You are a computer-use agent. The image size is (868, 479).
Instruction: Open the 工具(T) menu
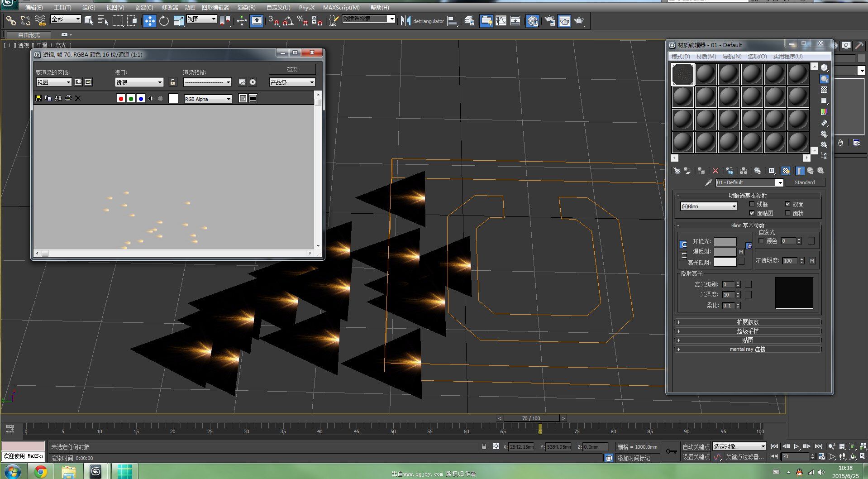(x=62, y=8)
